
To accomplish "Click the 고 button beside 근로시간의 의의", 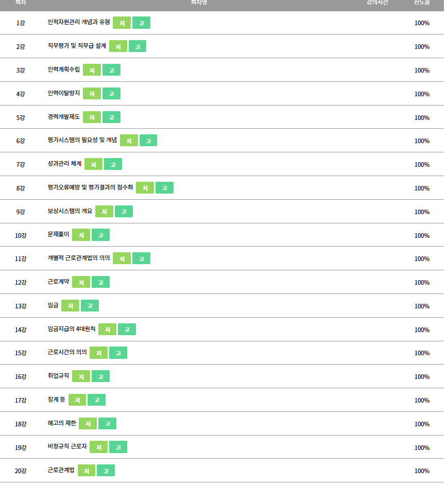I will 118,353.
